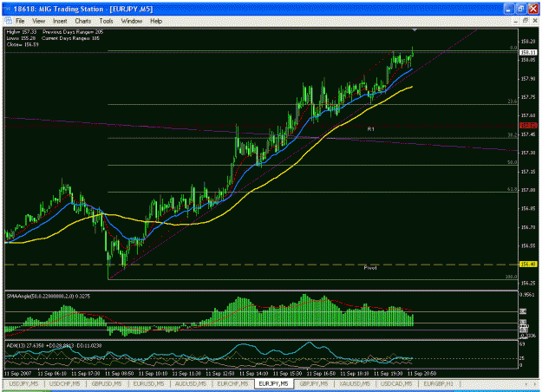Viewport: 542px width, 392px height.
Task: Click the 23.6 Fibonacci level label
Action: (513, 101)
